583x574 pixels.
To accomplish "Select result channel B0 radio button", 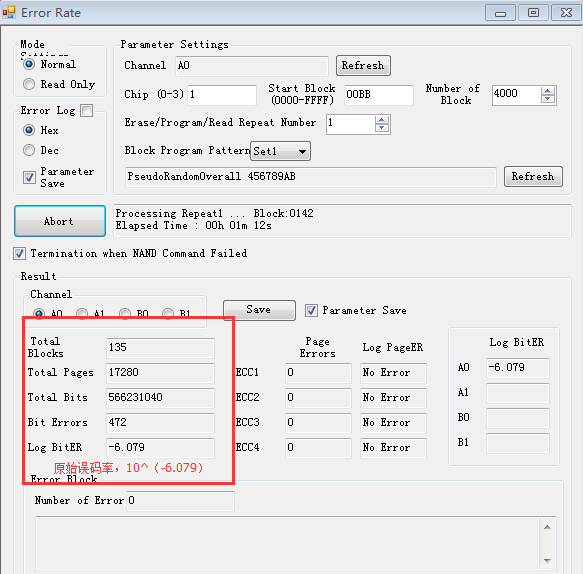I will point(125,314).
